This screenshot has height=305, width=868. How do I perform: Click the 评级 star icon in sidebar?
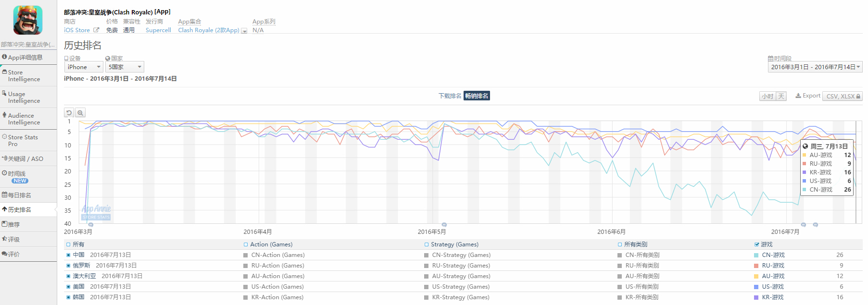coord(4,239)
